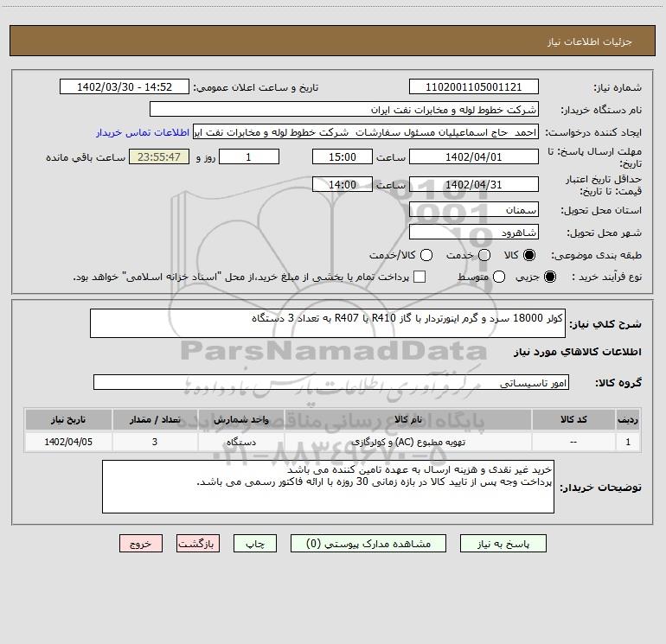Click the ردیف column header
666x644 pixels.
628,419
